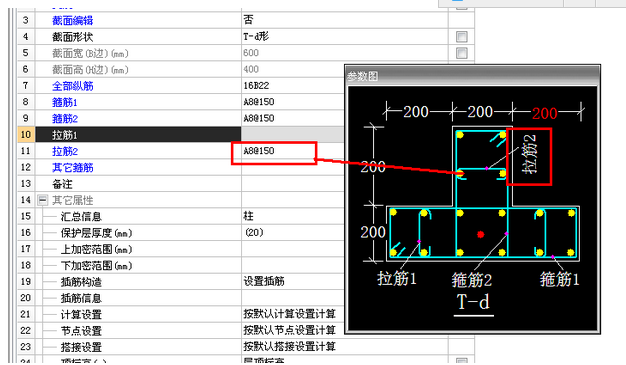Click the 设置插筋 value

tap(264, 282)
